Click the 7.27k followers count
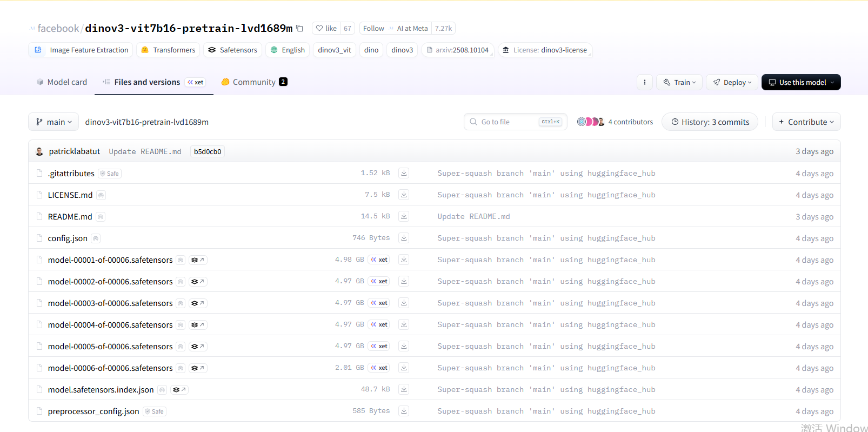The height and width of the screenshot is (432, 868). (443, 28)
